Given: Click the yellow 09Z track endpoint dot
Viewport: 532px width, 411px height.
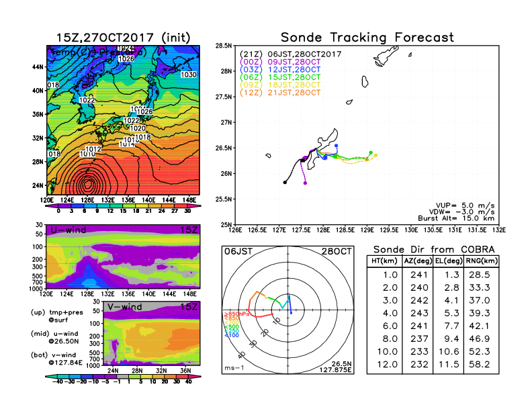Looking at the screenshot, I should tap(375, 155).
